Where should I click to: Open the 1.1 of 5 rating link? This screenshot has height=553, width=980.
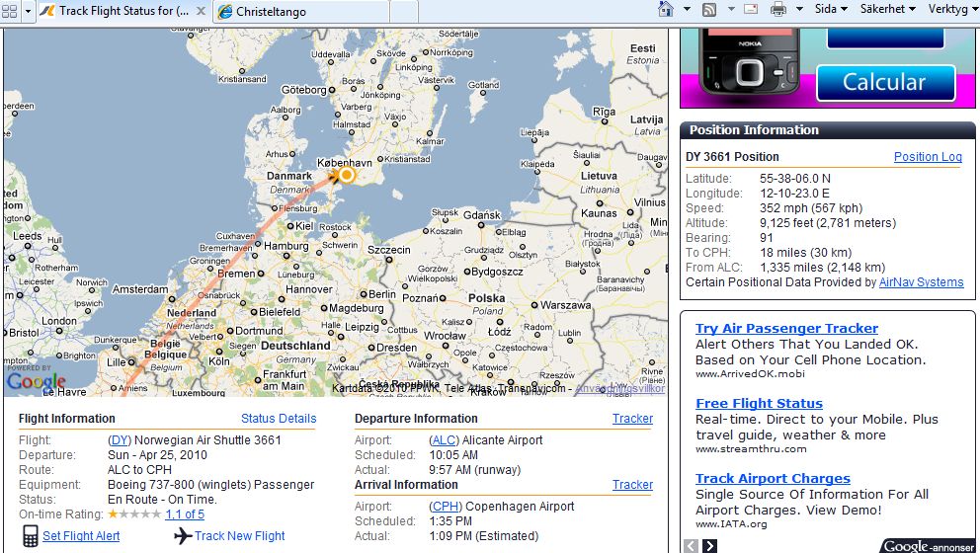(x=185, y=514)
